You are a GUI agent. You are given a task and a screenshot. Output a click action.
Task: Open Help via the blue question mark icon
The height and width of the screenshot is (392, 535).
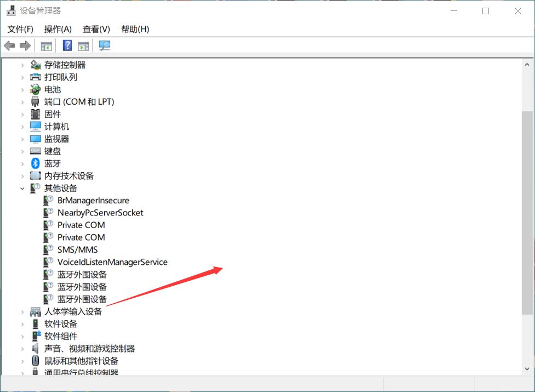(x=67, y=45)
